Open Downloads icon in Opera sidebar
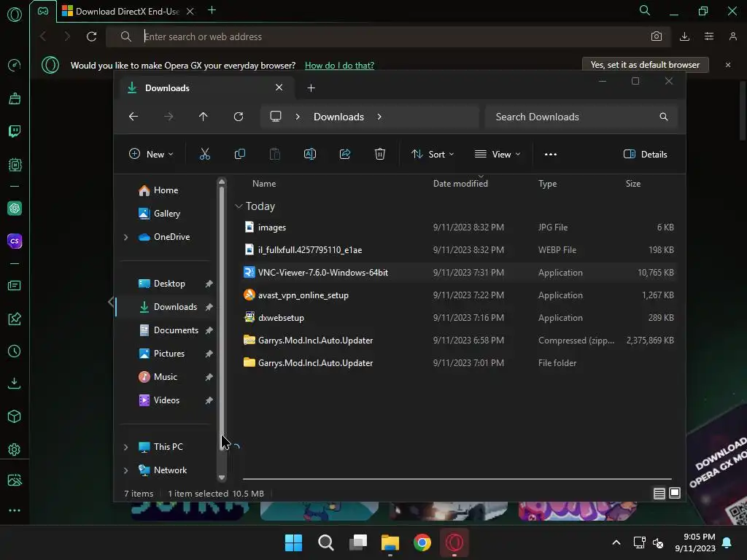Viewport: 747px width, 560px height. (x=15, y=384)
